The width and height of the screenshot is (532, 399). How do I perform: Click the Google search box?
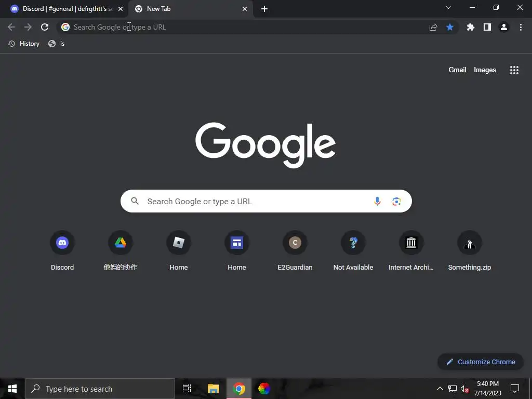(266, 201)
